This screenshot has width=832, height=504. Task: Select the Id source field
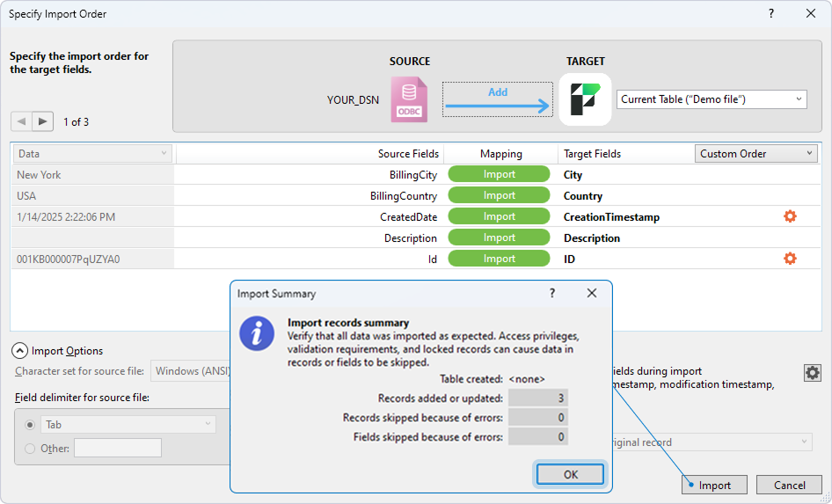tap(433, 259)
